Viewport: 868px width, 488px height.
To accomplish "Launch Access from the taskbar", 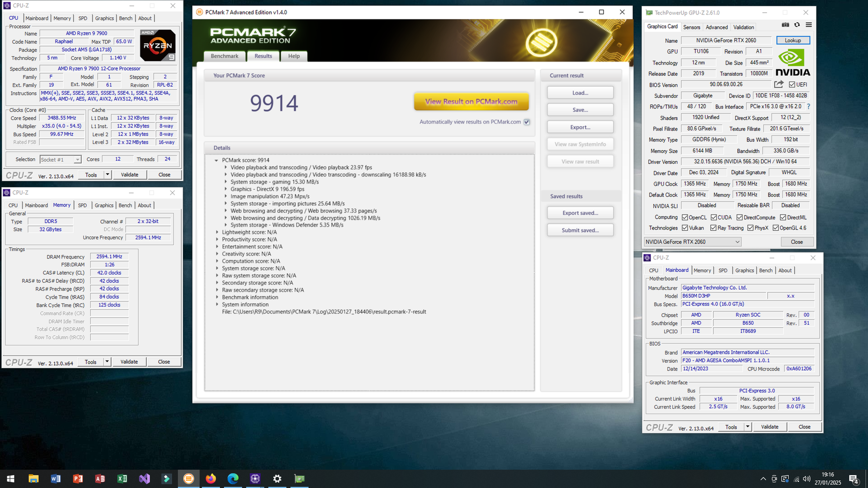I will pyautogui.click(x=100, y=479).
